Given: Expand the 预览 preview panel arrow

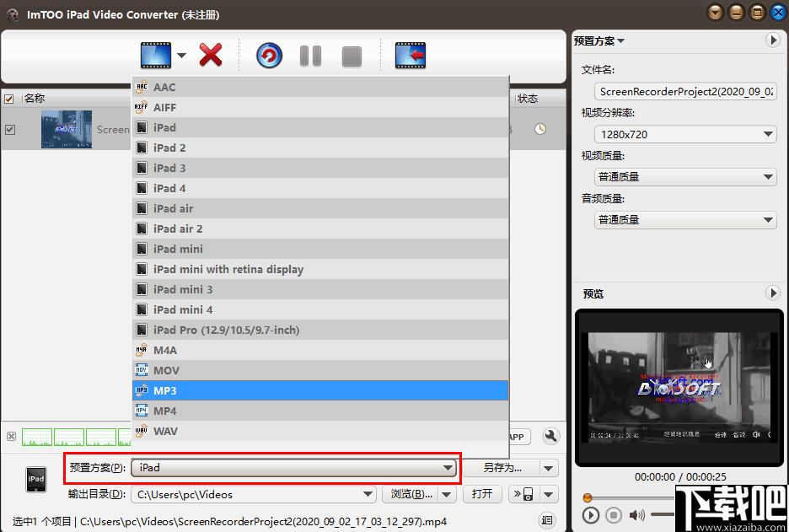Looking at the screenshot, I should (x=772, y=293).
